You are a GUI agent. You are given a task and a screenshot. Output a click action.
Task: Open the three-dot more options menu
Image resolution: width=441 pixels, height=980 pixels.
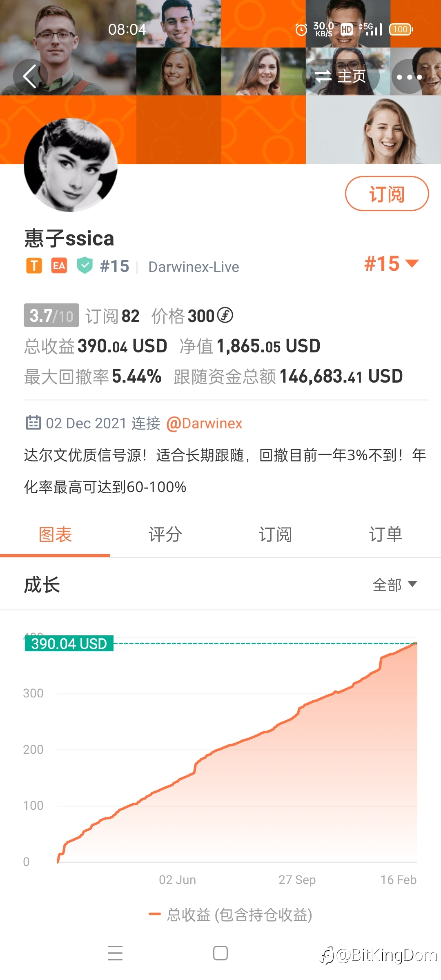pos(409,76)
